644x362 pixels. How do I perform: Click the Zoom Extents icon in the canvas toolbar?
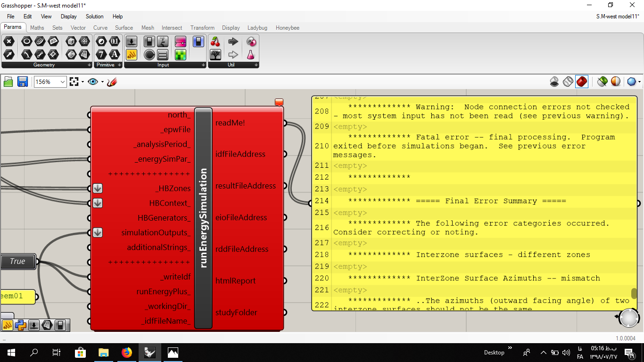[x=74, y=82]
